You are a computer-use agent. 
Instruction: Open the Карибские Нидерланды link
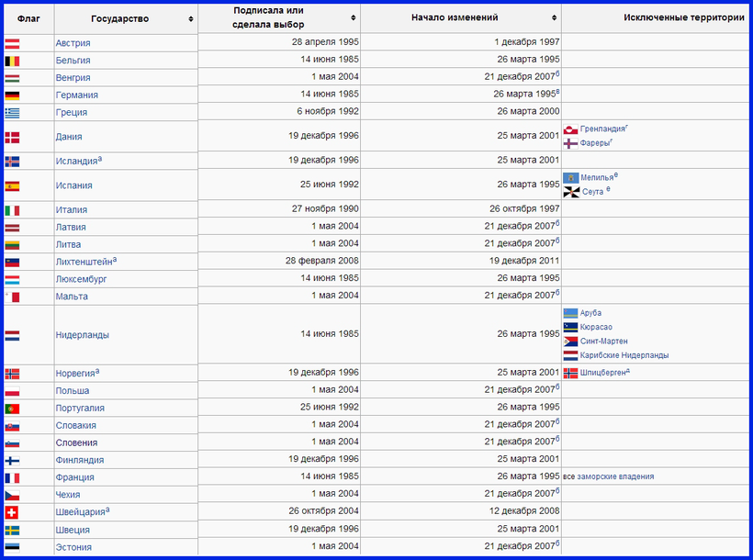(x=624, y=355)
